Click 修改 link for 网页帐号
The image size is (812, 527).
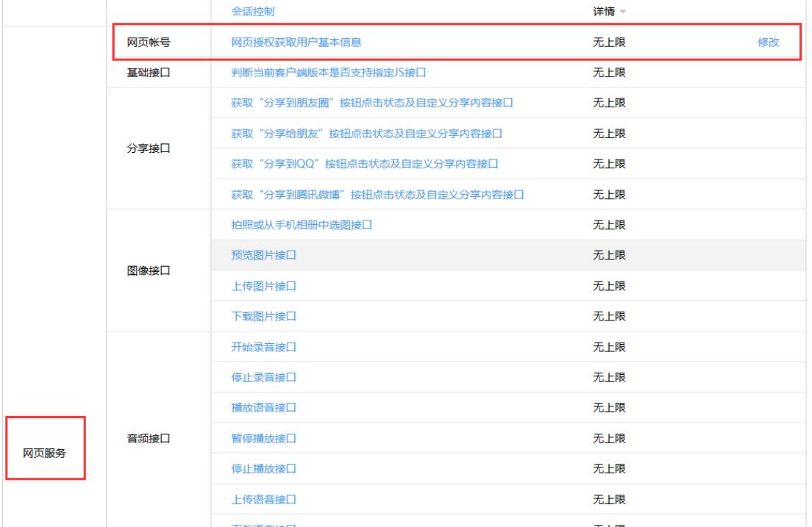(x=768, y=43)
